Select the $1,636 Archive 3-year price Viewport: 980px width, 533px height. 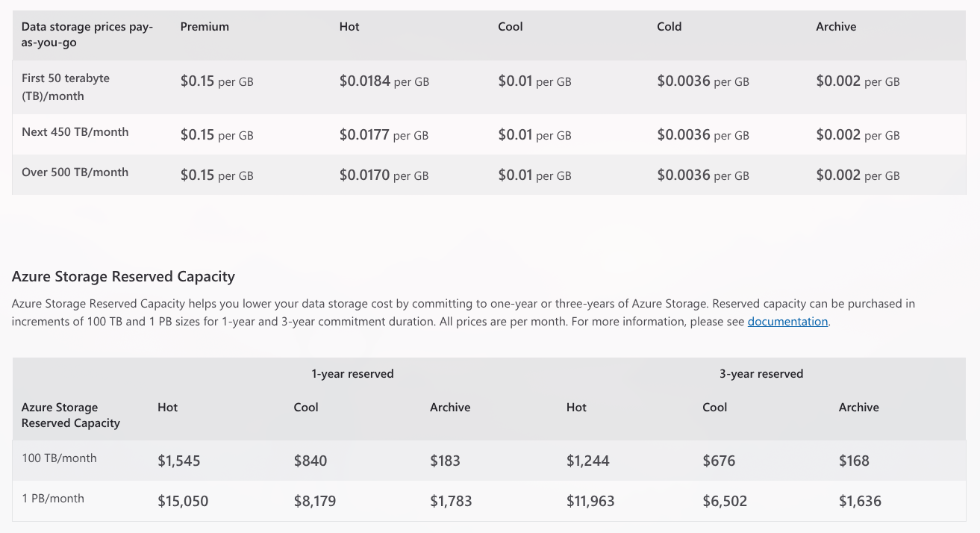[x=860, y=501]
